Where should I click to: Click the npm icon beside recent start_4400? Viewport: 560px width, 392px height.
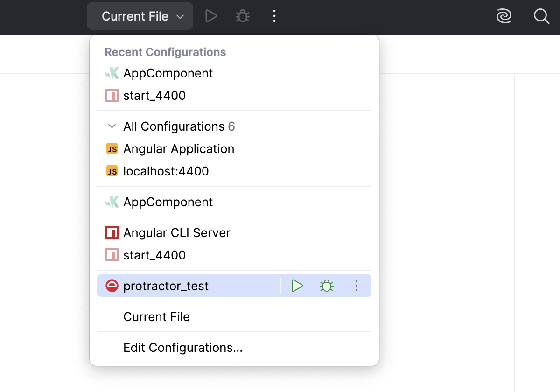pyautogui.click(x=112, y=96)
